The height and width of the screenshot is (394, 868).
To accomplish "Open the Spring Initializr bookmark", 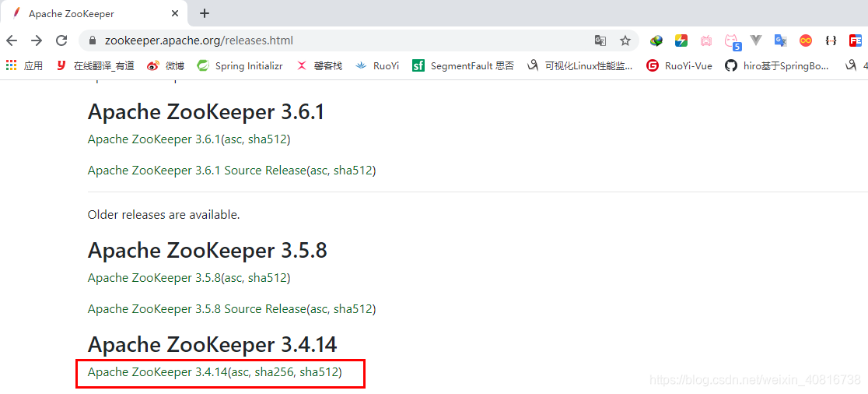I will [x=240, y=66].
